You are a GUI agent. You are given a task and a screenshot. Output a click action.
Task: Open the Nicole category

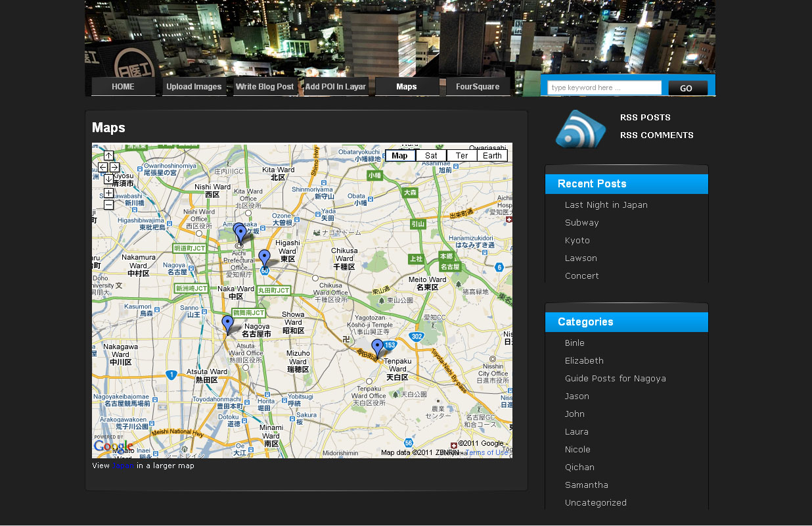pos(577,450)
